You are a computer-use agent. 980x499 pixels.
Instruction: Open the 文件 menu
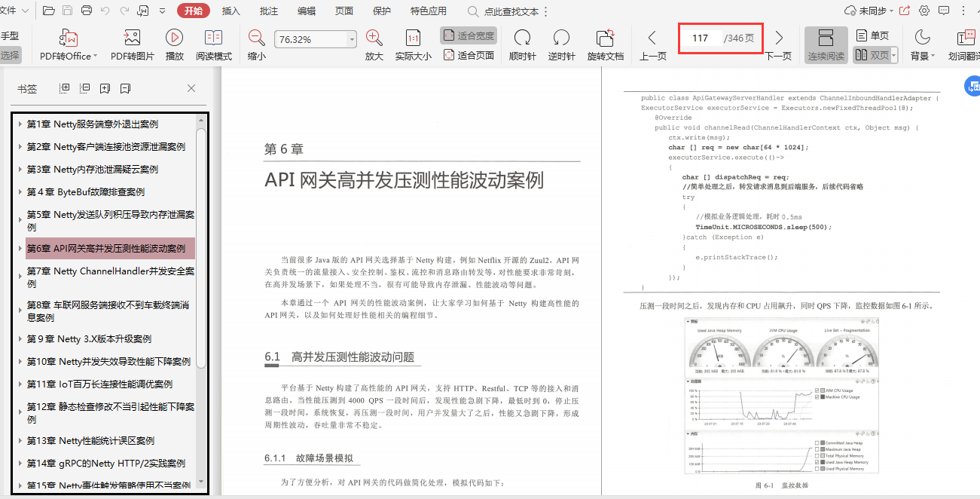click(14, 11)
